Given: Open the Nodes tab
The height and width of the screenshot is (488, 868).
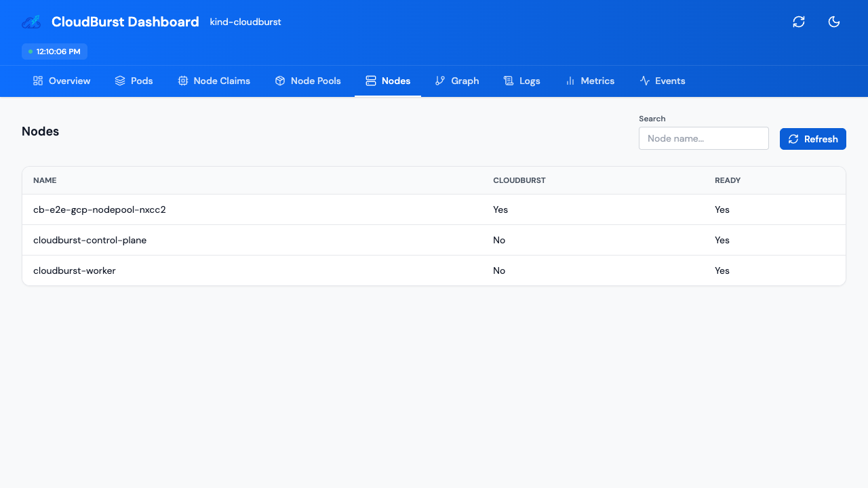Looking at the screenshot, I should pyautogui.click(x=388, y=81).
